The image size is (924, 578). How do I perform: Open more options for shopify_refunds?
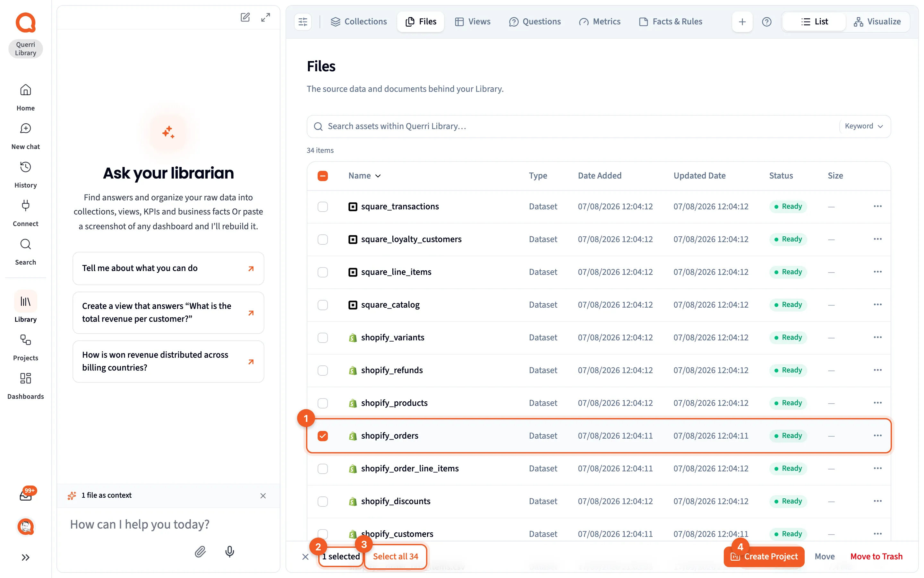(877, 370)
